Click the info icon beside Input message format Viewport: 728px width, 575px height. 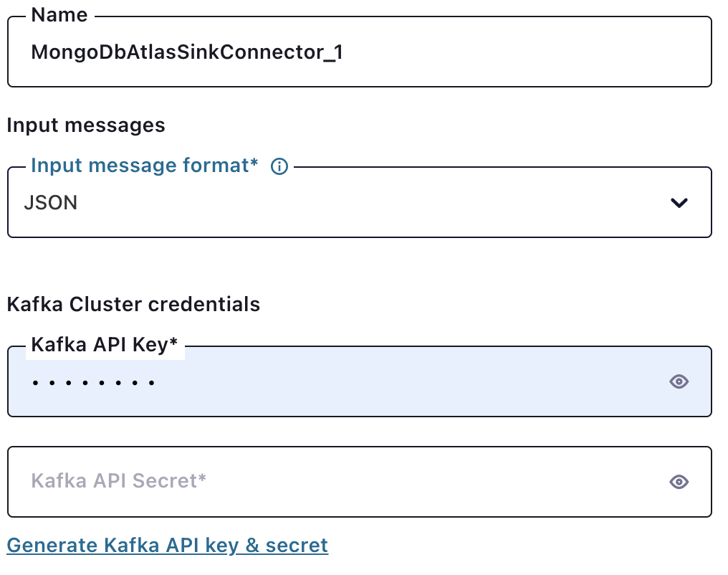(279, 166)
